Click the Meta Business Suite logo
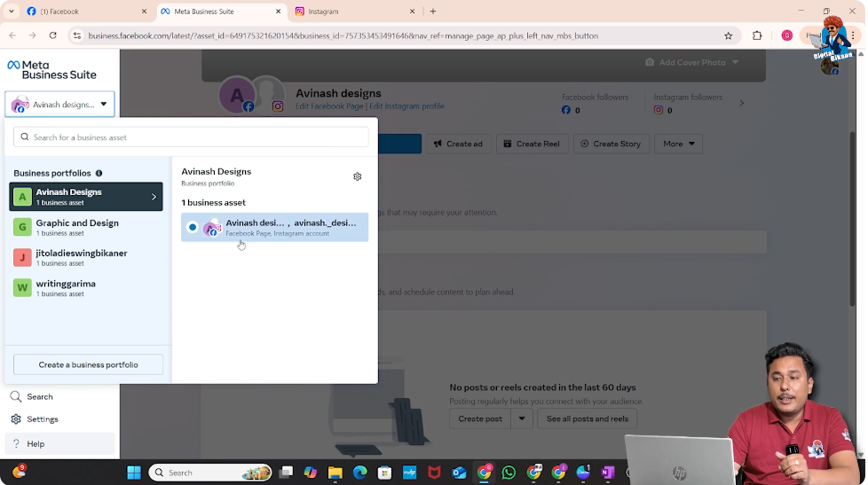This screenshot has height=485, width=868. point(51,70)
